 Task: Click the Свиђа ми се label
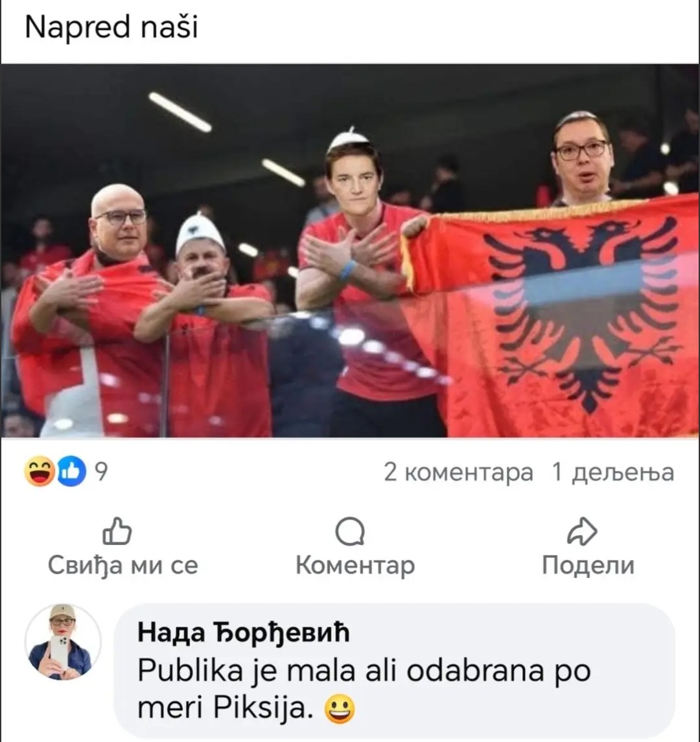click(x=123, y=566)
